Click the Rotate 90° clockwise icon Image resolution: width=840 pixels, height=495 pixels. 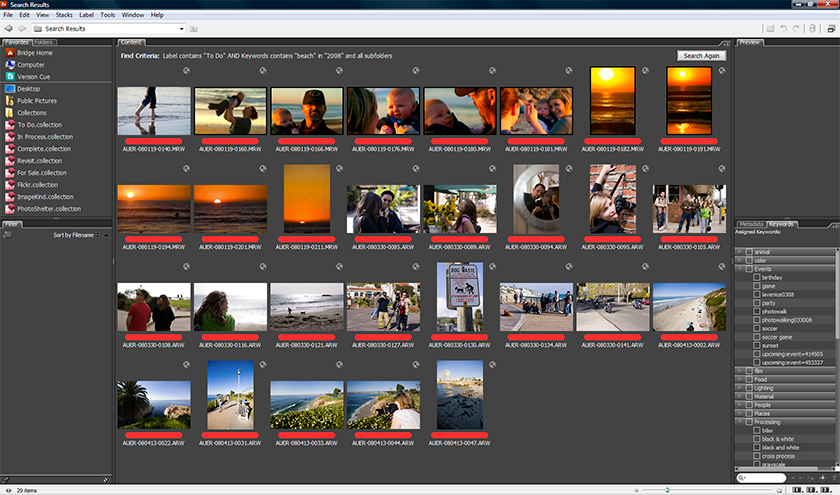click(797, 29)
